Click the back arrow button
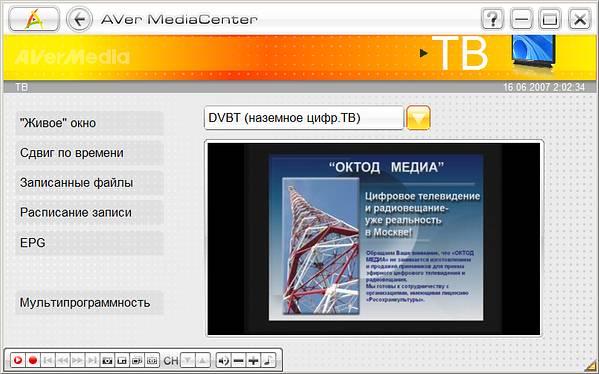 pyautogui.click(x=79, y=19)
